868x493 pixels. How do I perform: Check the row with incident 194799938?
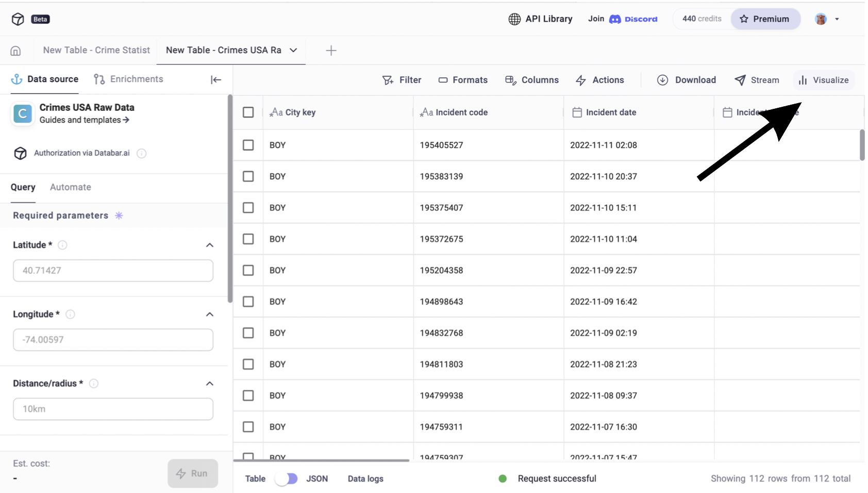[x=248, y=396]
